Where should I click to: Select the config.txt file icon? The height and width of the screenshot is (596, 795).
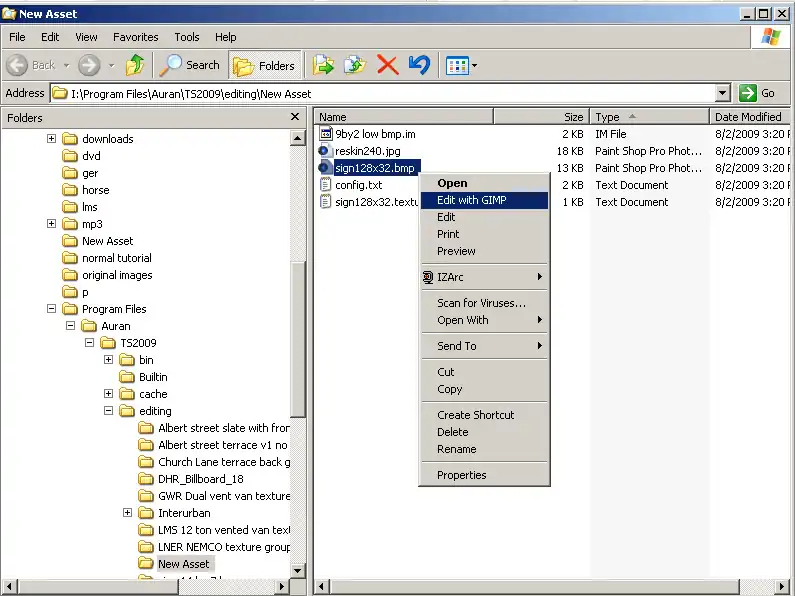325,185
